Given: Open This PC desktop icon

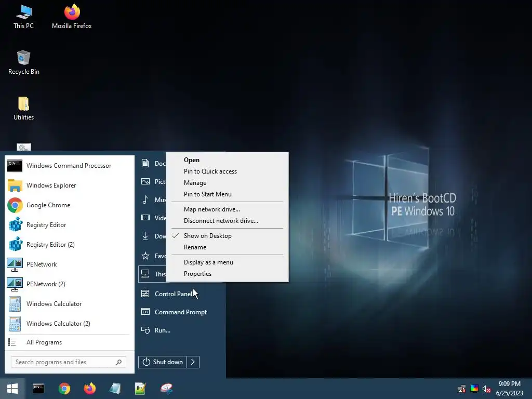Looking at the screenshot, I should click(x=23, y=17).
